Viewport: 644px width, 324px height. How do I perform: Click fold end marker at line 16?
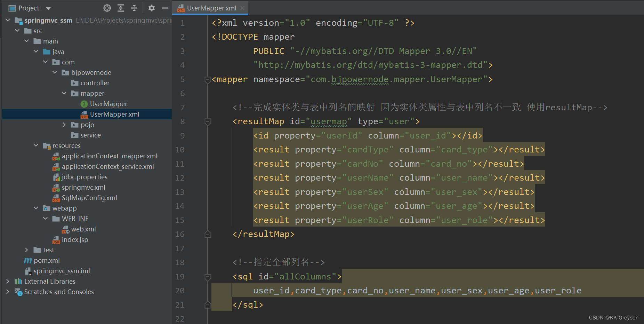208,234
